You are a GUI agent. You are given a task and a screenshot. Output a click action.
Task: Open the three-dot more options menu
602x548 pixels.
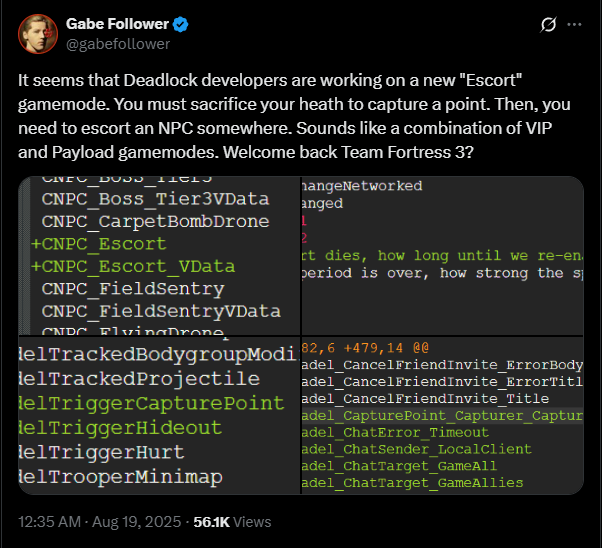[574, 24]
